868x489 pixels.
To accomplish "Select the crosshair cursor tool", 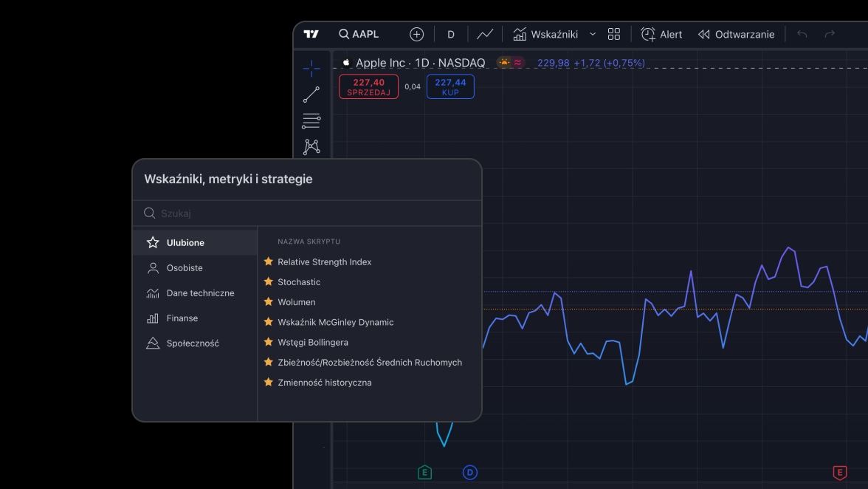I will click(311, 67).
